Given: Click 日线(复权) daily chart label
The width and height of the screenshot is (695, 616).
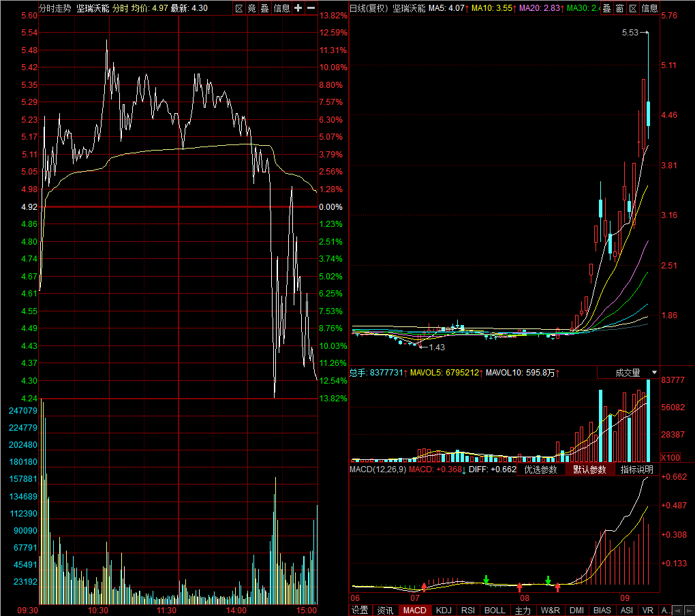Looking at the screenshot, I should tap(369, 8).
